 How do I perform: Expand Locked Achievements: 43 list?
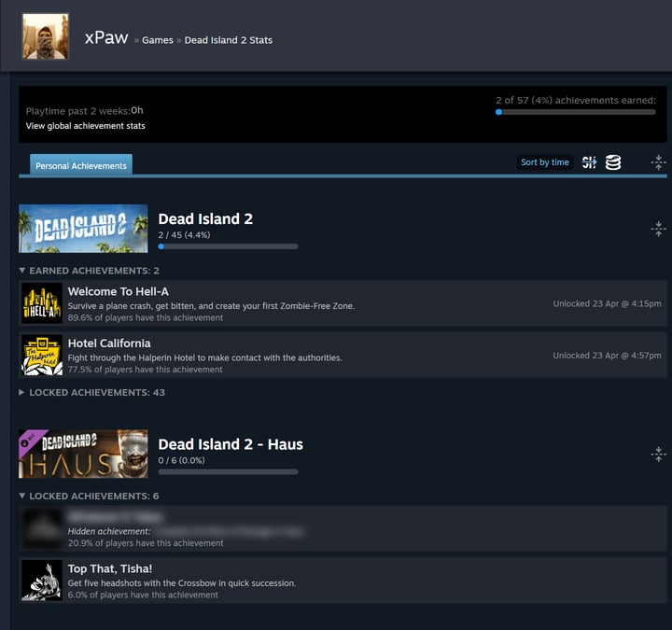click(x=92, y=393)
